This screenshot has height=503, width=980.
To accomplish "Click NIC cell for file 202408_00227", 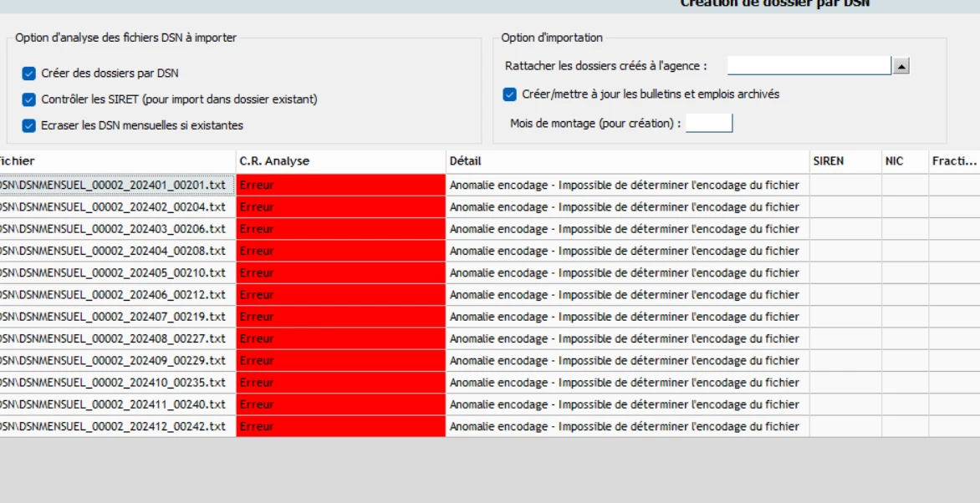I will 905,338.
